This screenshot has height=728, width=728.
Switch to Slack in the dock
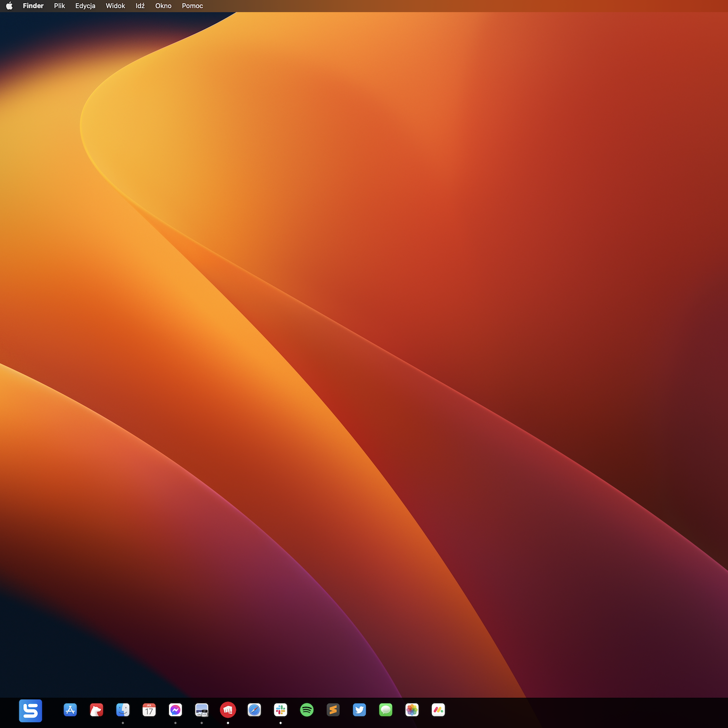coord(281,710)
